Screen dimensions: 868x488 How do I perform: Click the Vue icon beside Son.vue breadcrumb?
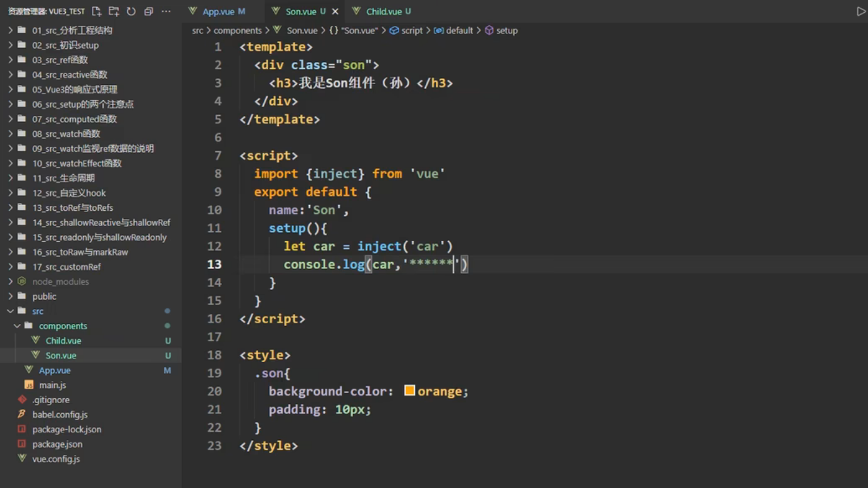tap(277, 30)
